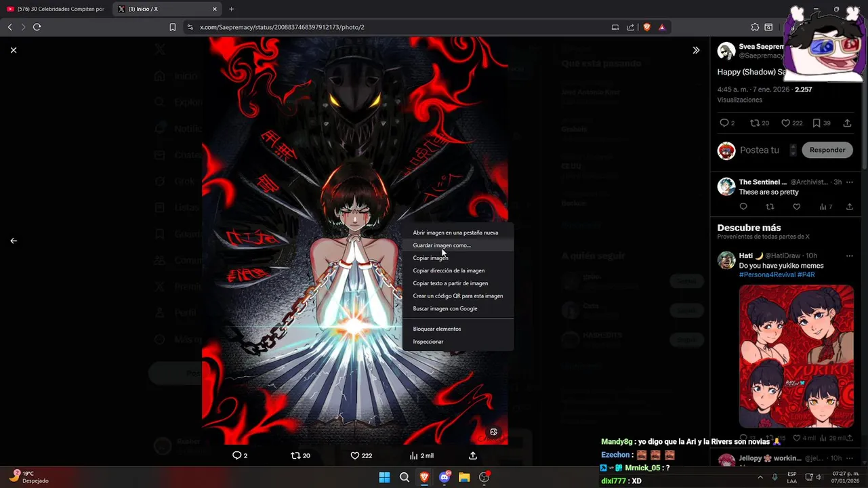Repost The Sentinel's reply
Viewport: 868px width, 488px height.
pyautogui.click(x=770, y=207)
